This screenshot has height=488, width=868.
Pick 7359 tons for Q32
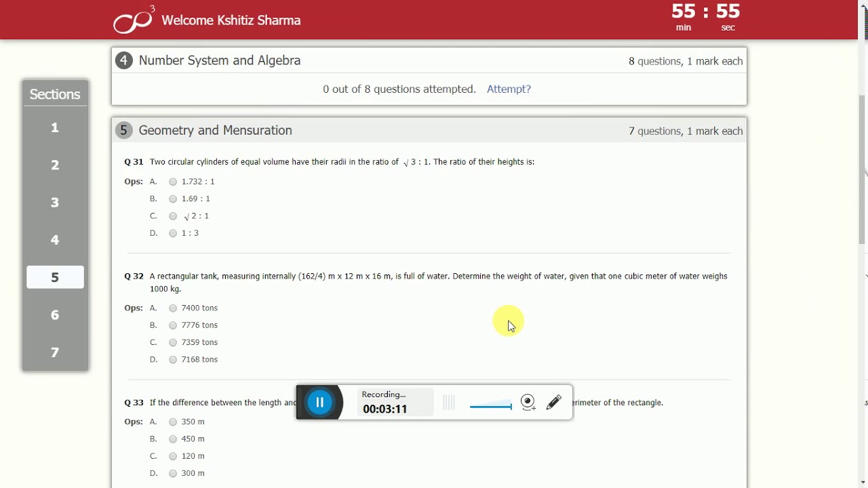(x=173, y=342)
